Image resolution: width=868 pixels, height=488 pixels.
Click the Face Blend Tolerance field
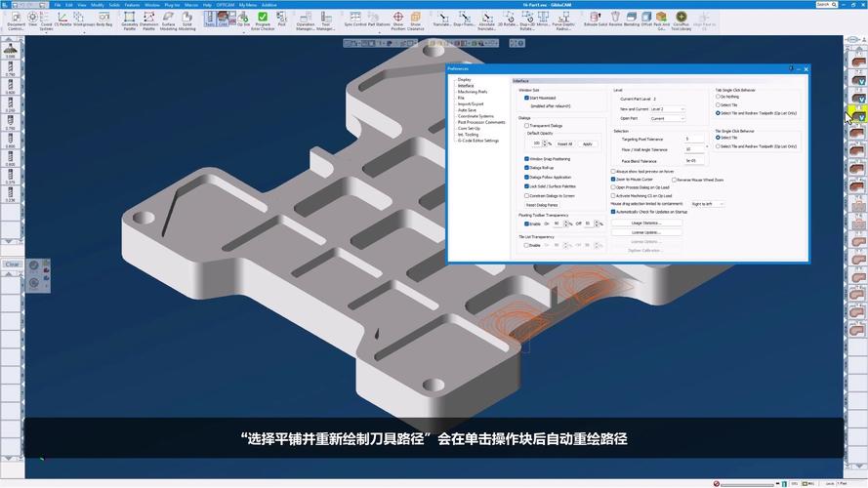point(694,161)
